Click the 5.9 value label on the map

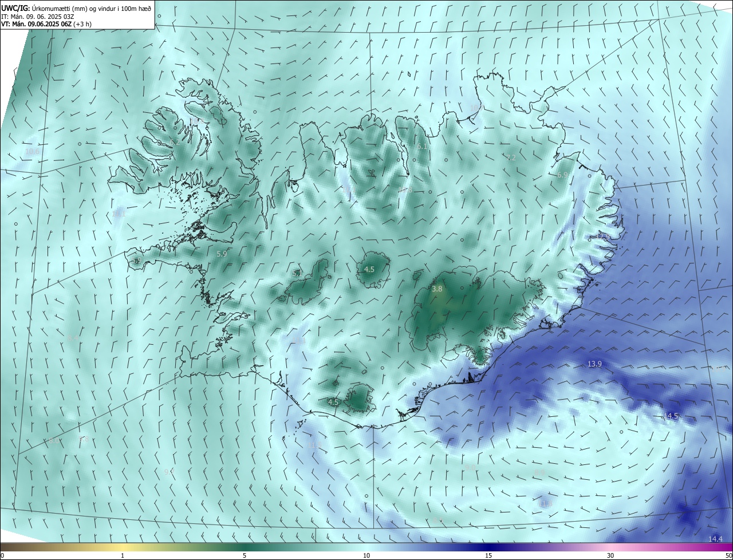pyautogui.click(x=222, y=254)
